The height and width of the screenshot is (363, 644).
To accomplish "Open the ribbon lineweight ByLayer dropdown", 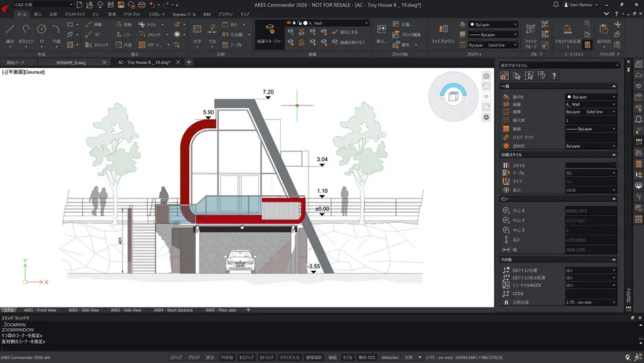I will [493, 35].
